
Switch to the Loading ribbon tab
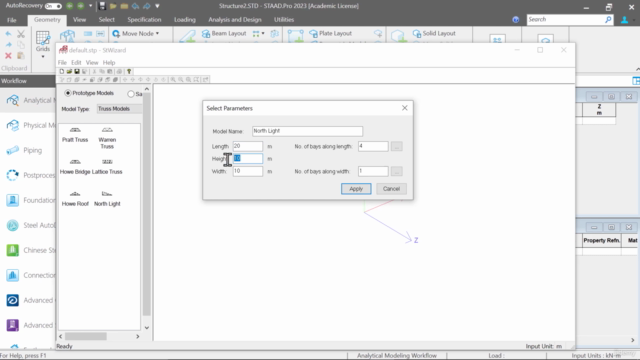click(184, 20)
